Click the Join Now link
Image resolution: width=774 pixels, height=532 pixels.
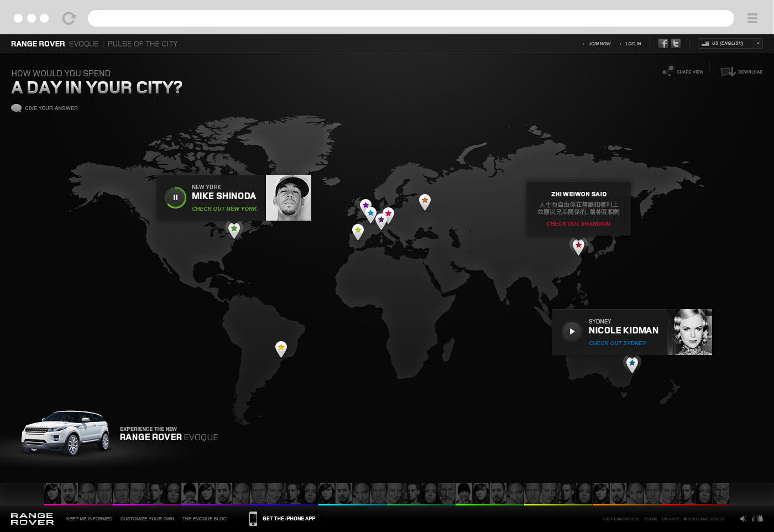point(599,44)
